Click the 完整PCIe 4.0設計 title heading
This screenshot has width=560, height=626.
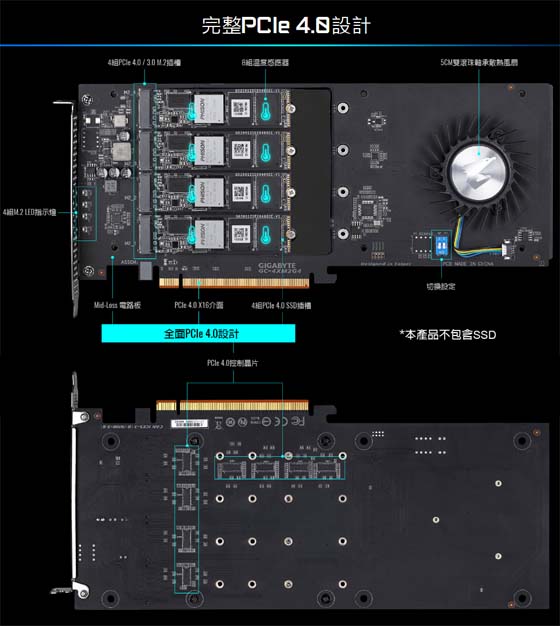tap(286, 25)
